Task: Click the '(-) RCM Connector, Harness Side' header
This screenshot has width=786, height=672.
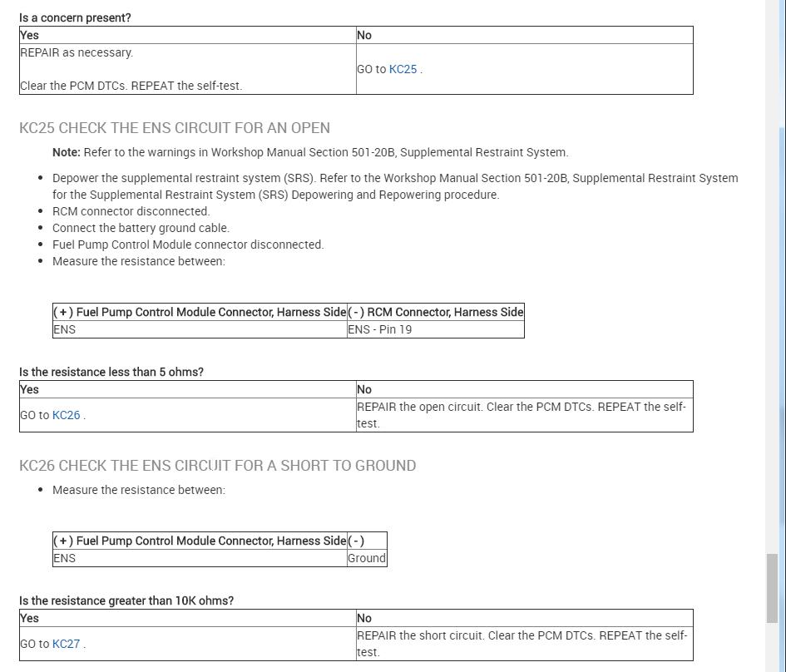Action: 436,312
